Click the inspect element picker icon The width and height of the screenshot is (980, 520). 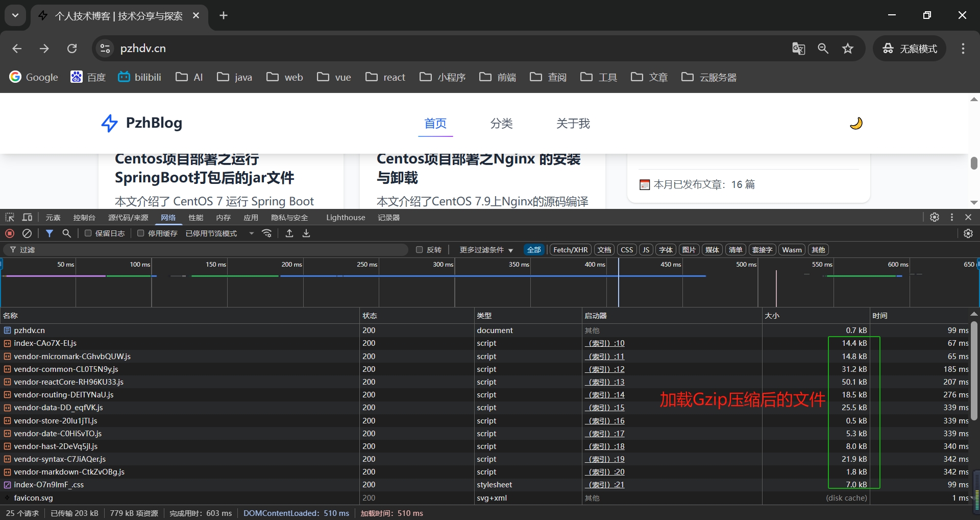[x=10, y=218]
